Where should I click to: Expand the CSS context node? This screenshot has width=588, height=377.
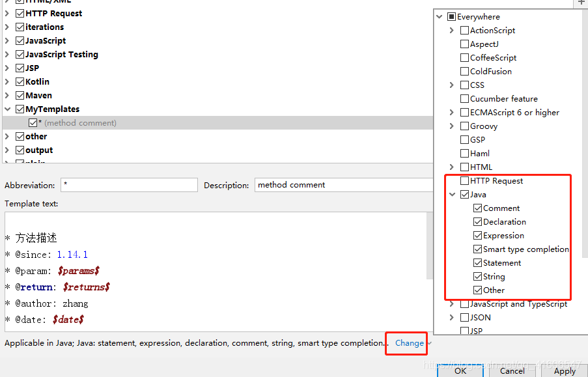452,85
